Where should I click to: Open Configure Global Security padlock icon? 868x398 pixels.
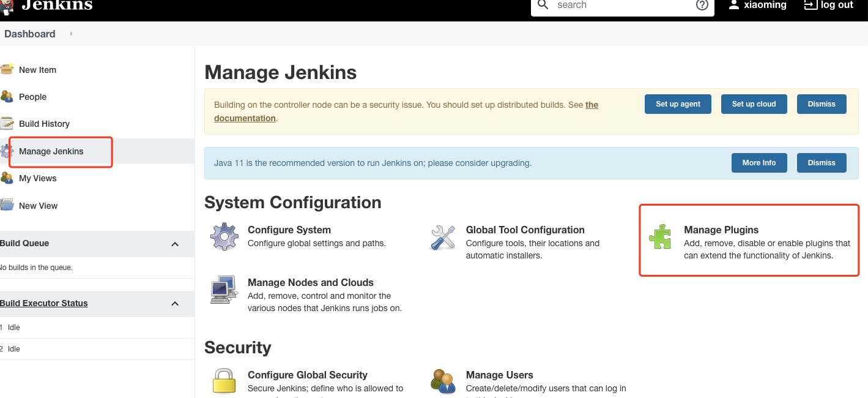click(224, 381)
